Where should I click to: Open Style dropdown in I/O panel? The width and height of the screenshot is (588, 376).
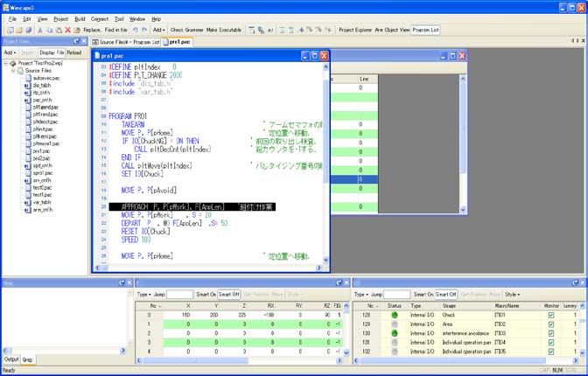(513, 295)
